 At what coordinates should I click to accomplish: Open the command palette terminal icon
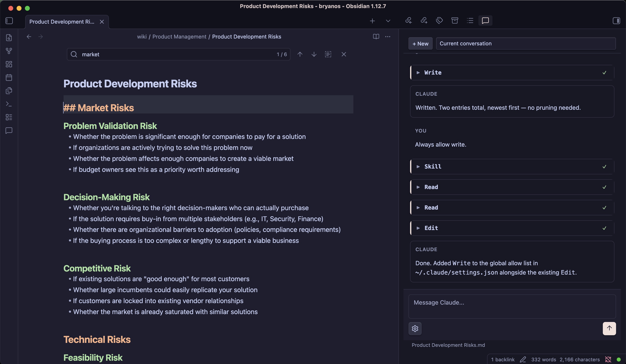coord(9,104)
